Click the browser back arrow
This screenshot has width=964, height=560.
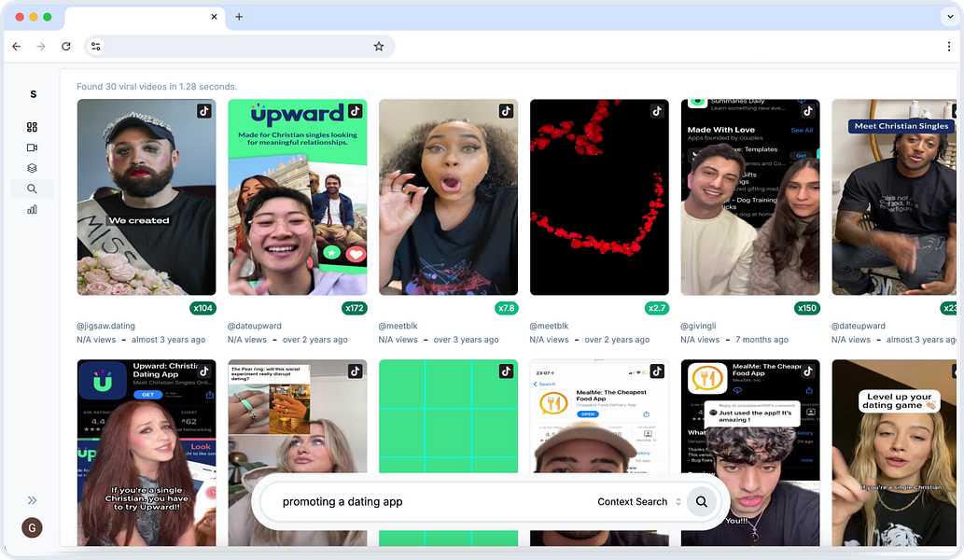[x=17, y=46]
